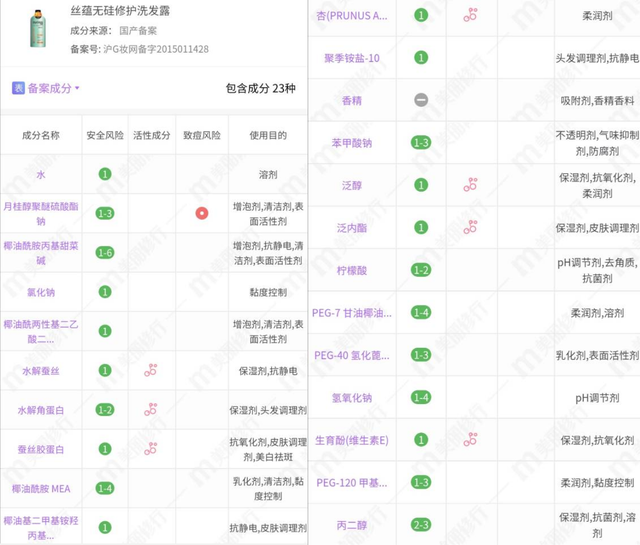Click the gray unknown safety badge for 香精
The image size is (640, 545).
tap(421, 100)
